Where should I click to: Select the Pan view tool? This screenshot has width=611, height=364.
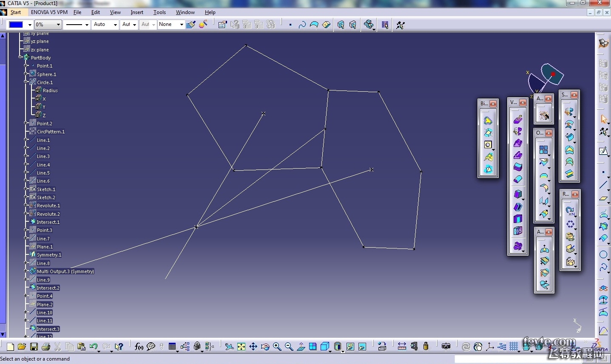tap(253, 347)
